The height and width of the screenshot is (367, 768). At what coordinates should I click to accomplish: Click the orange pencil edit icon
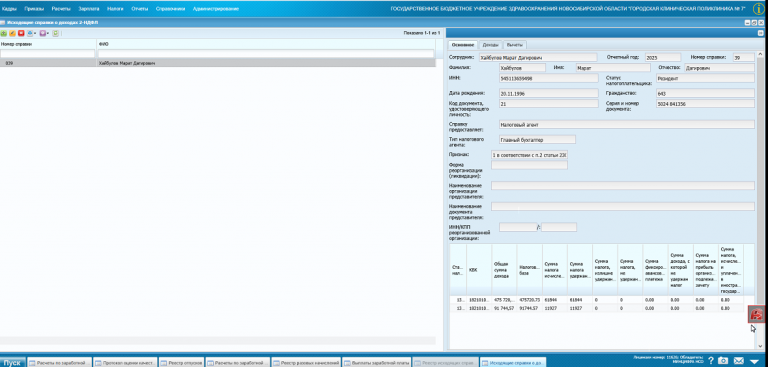coord(12,33)
